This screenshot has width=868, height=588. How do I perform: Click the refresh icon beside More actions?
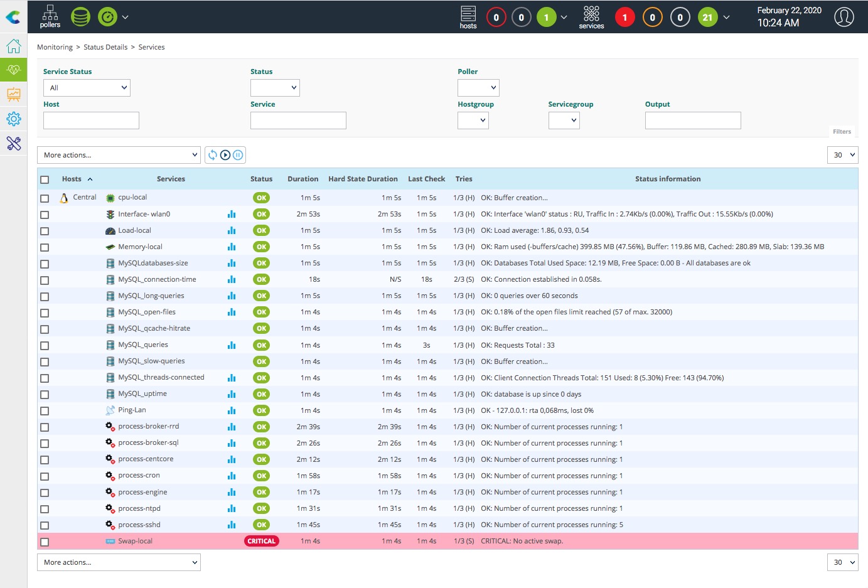213,155
